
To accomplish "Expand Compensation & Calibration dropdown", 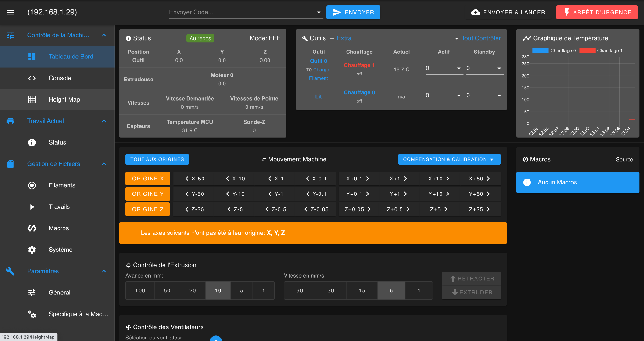I will 449,159.
